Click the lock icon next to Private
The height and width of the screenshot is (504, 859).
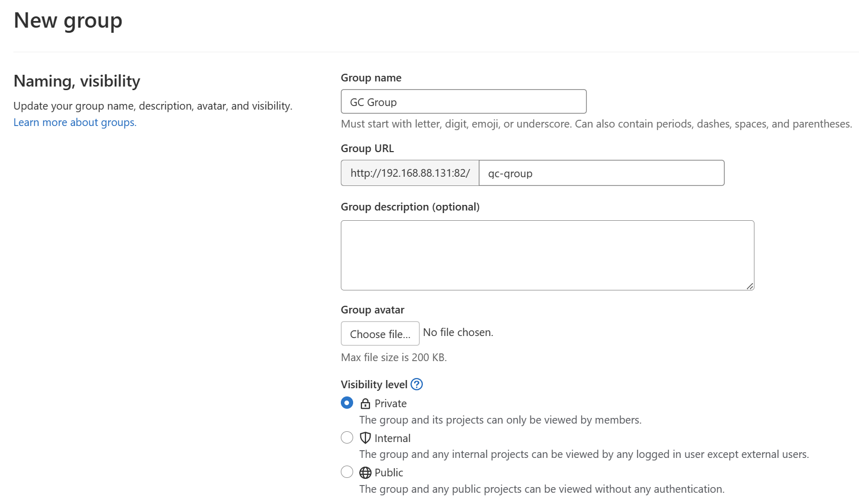coord(365,404)
